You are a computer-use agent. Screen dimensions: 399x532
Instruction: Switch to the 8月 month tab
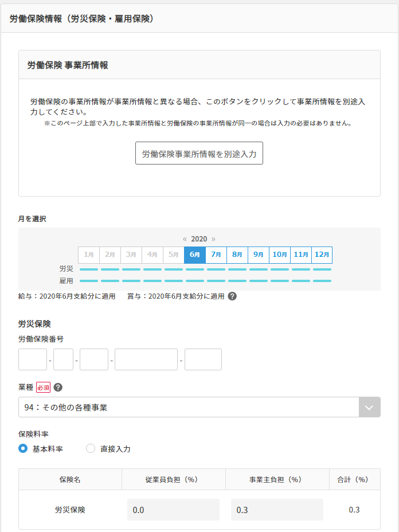coord(237,255)
